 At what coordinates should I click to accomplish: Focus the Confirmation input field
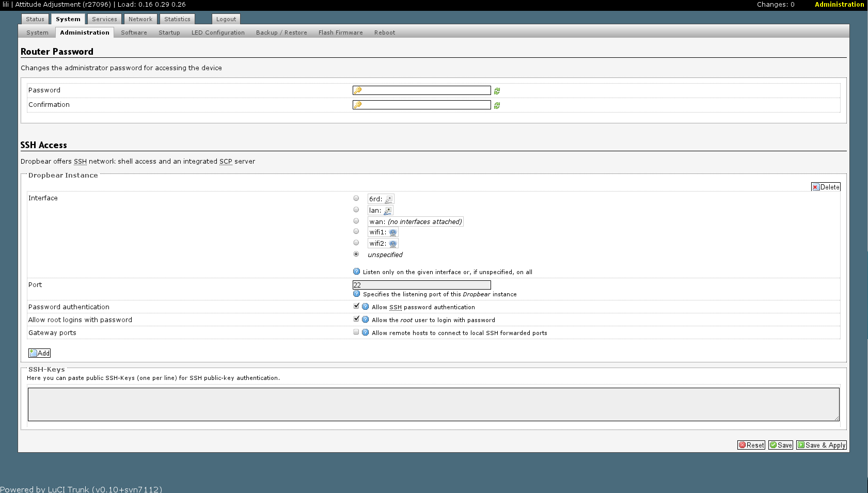point(421,105)
